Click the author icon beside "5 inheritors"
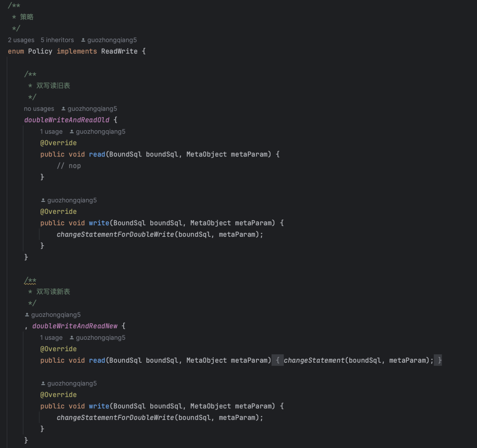The image size is (477, 448). click(83, 40)
